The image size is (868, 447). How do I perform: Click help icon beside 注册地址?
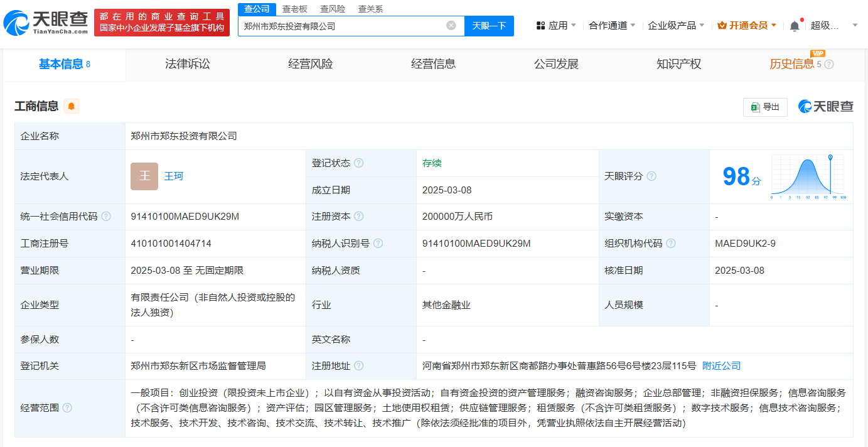coord(358,366)
